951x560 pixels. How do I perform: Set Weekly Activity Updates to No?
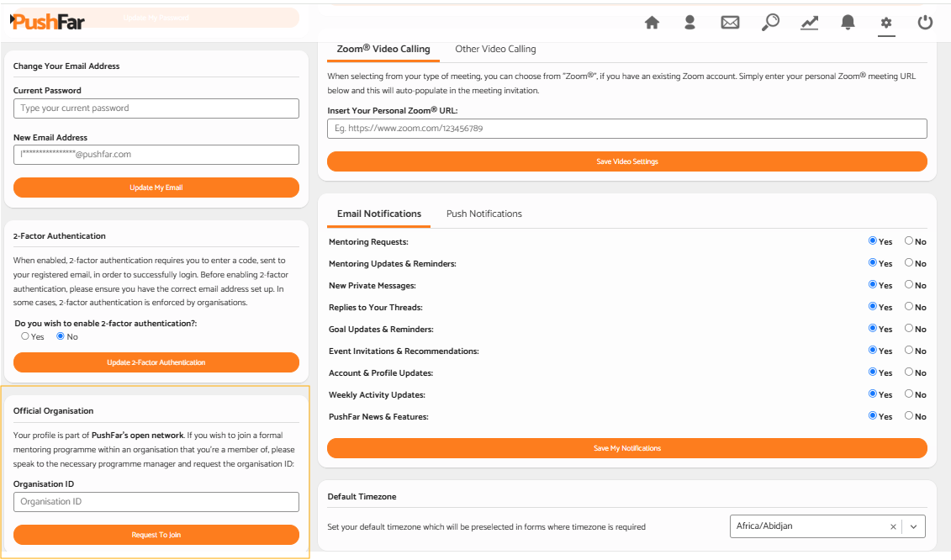pyautogui.click(x=909, y=394)
